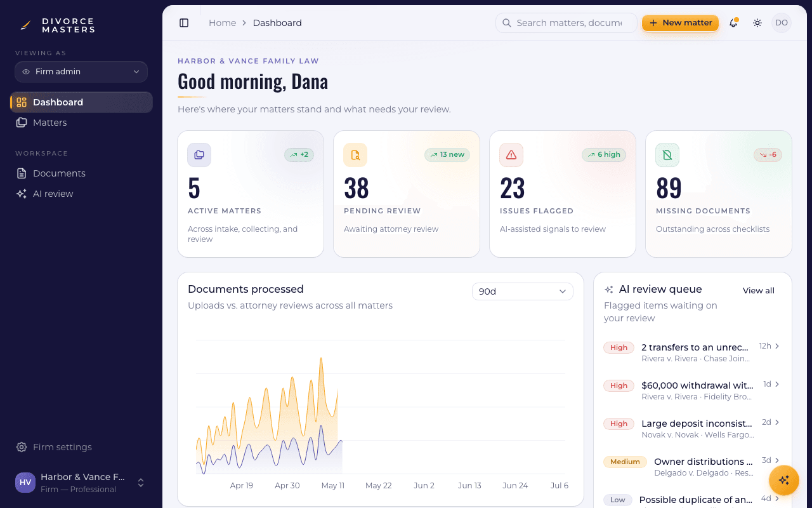
Task: Click the May 11 chart axis label
Action: [x=333, y=486]
